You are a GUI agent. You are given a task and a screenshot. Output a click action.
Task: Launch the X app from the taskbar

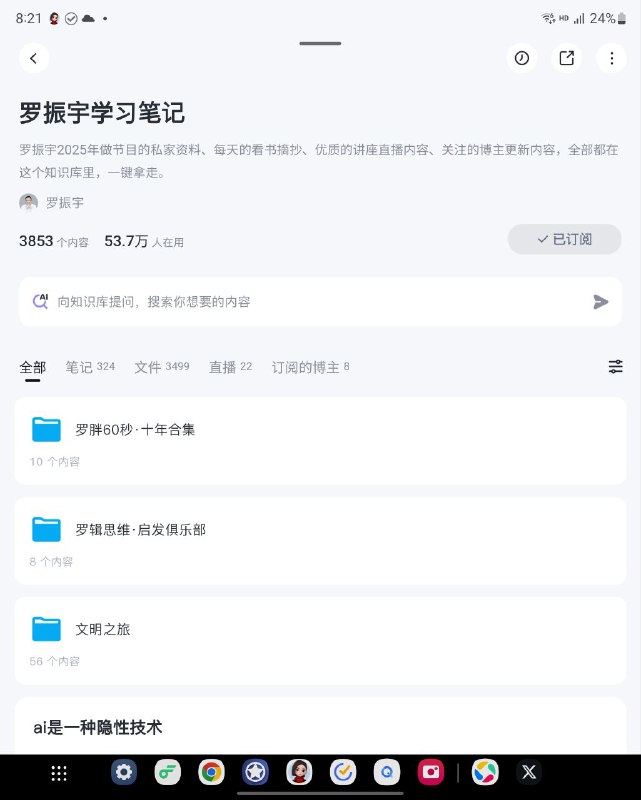(x=529, y=772)
